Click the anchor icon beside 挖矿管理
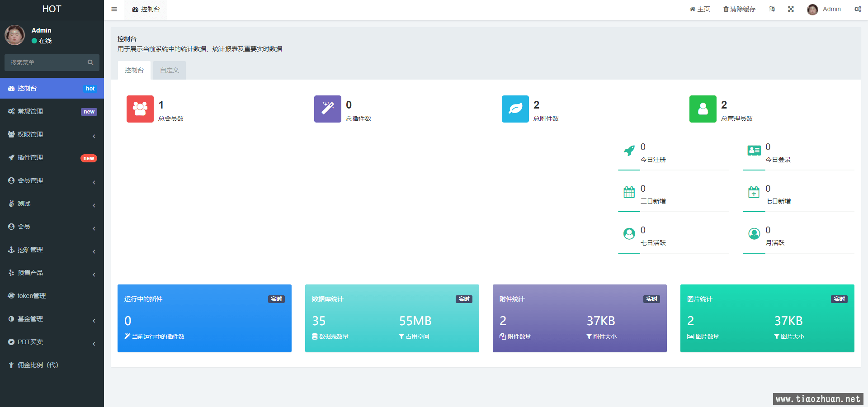 pos(11,250)
